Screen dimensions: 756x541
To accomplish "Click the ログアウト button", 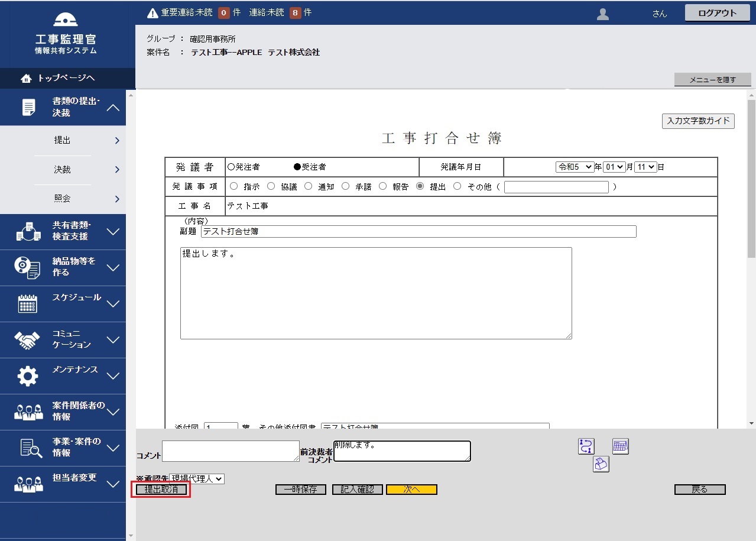I will (x=717, y=13).
